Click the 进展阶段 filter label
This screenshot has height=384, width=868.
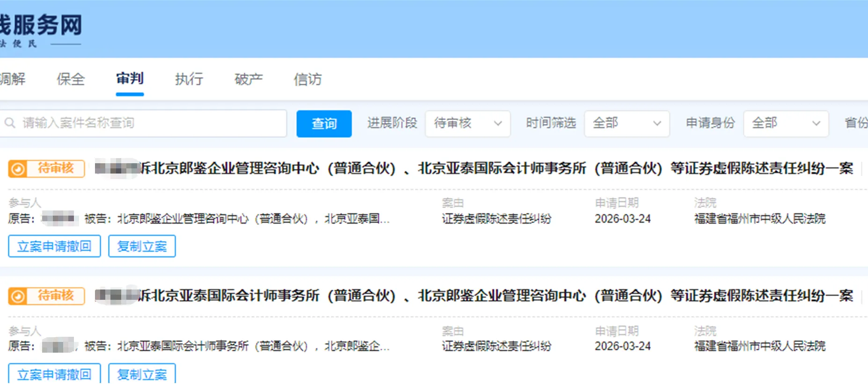(392, 123)
